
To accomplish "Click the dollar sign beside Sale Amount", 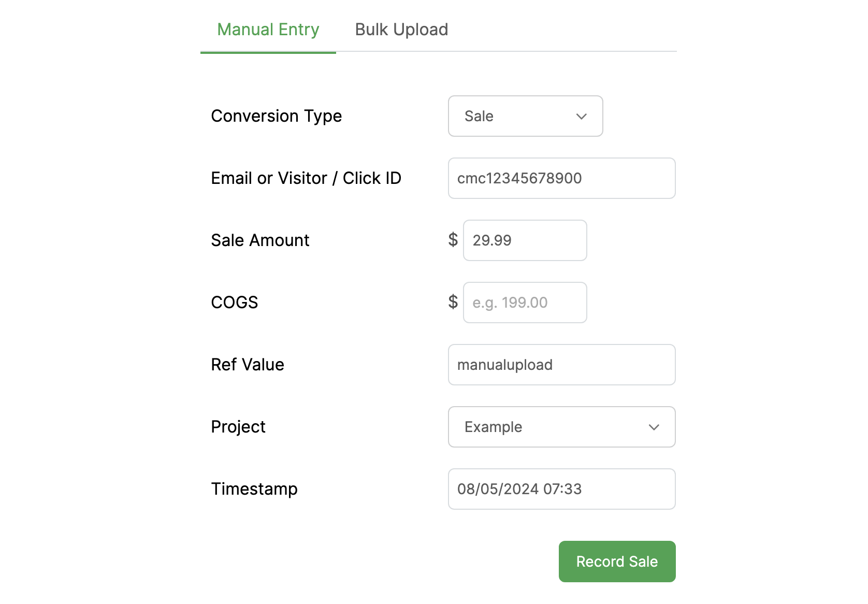I will click(x=453, y=240).
